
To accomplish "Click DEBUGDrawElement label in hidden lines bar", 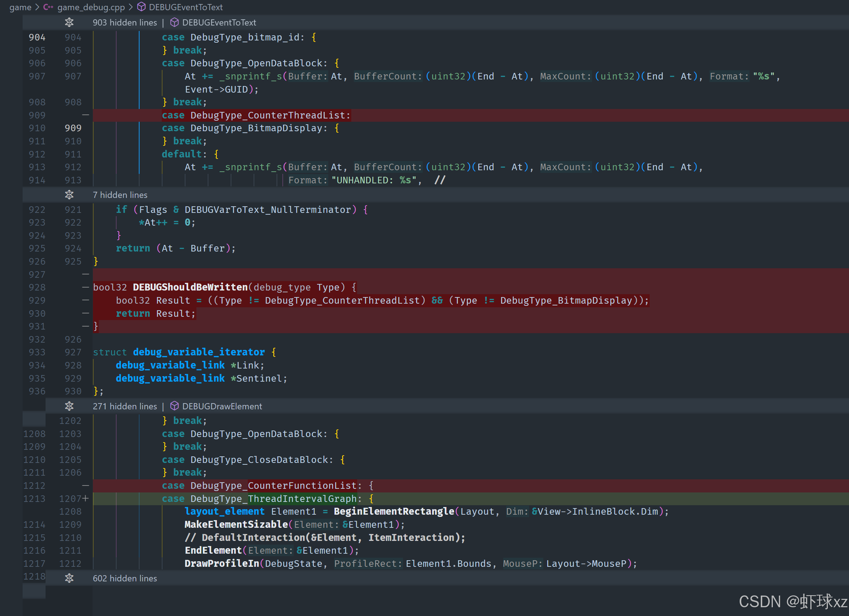I will click(222, 406).
